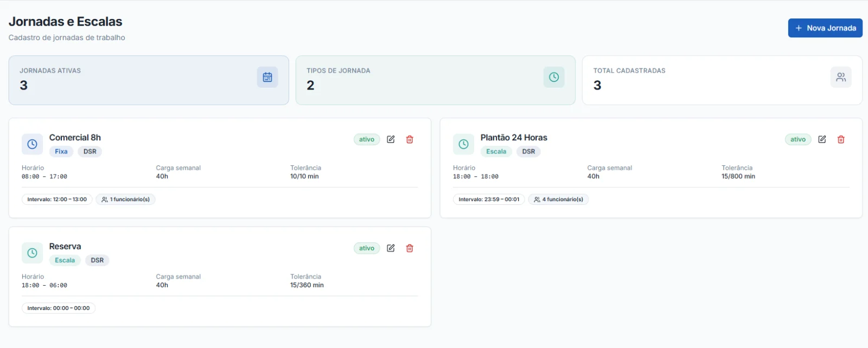The height and width of the screenshot is (348, 868).
Task: Click the Nova Jornada button
Action: 825,28
